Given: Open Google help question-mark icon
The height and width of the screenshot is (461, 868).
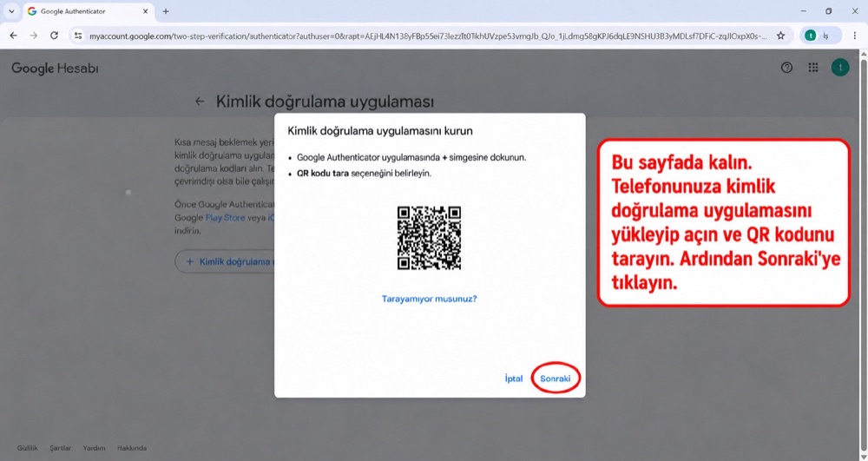Looking at the screenshot, I should [786, 68].
